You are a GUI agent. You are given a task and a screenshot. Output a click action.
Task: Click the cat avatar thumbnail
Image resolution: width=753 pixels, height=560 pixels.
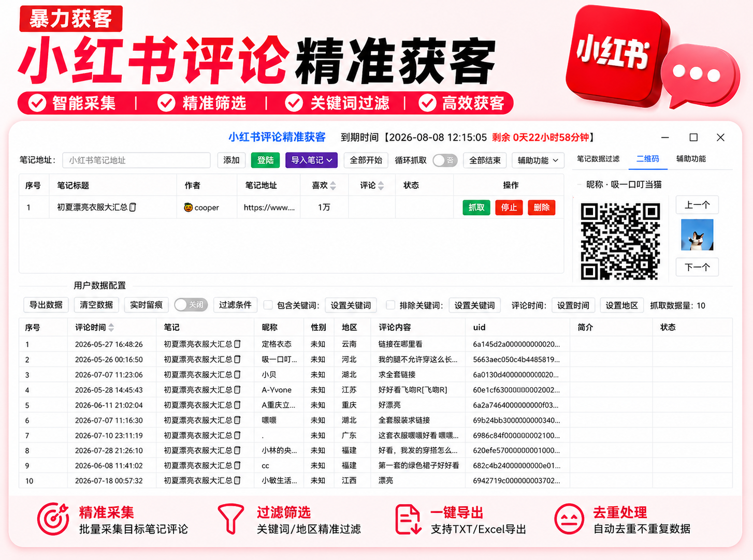697,235
